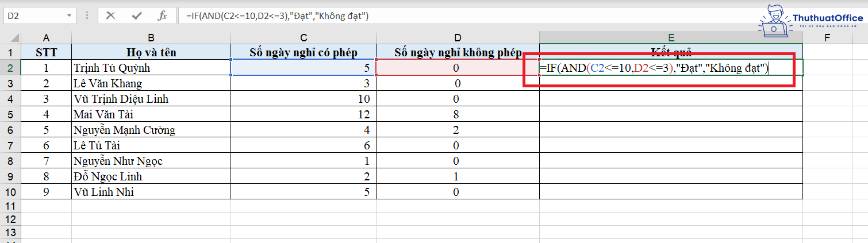868x243 pixels.
Task: Select row 10 header
Action: 10,192
